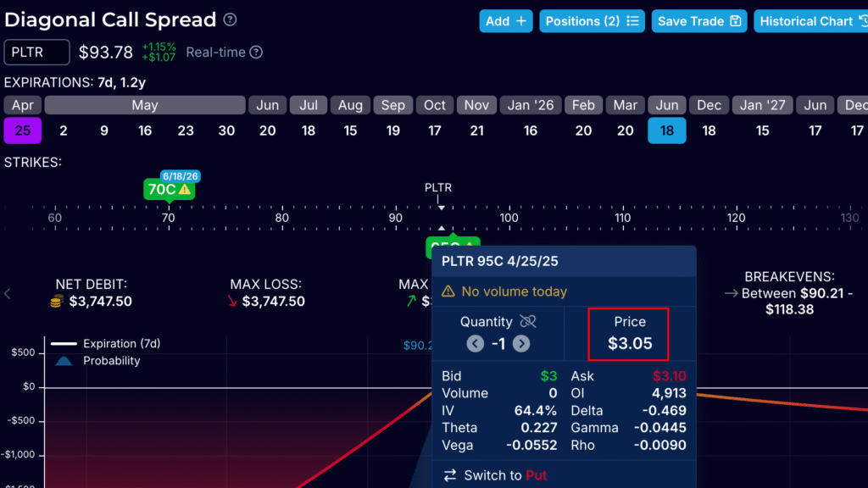The image size is (868, 488).
Task: Click the Net Debit amount $3,747.50
Action: [x=100, y=302]
